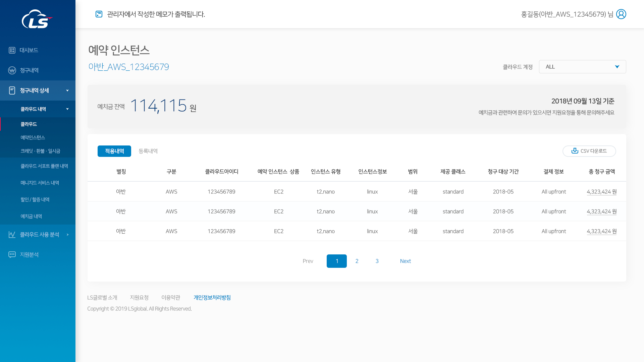Click the 예약 인스턴스 상품 column header

coord(278,172)
